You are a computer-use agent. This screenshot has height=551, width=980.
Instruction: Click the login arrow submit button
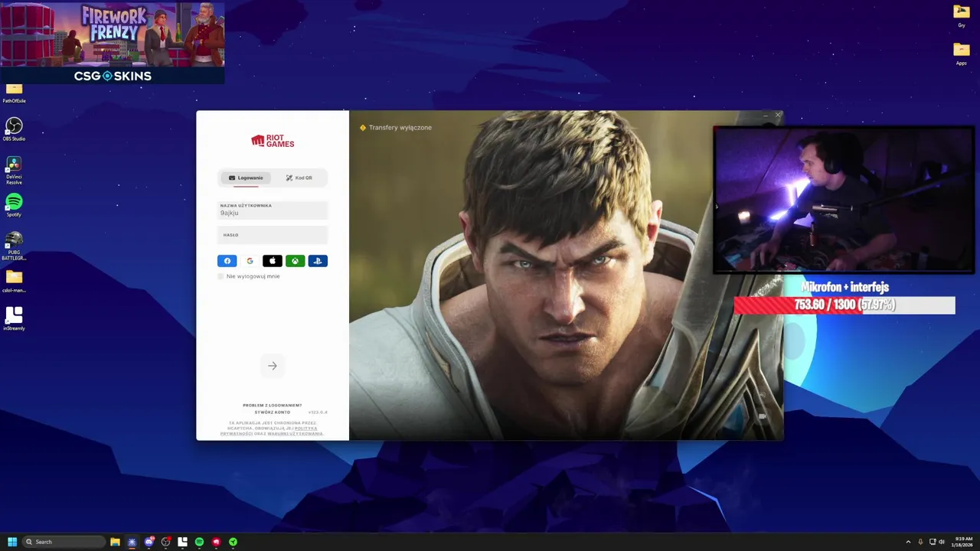[273, 366]
